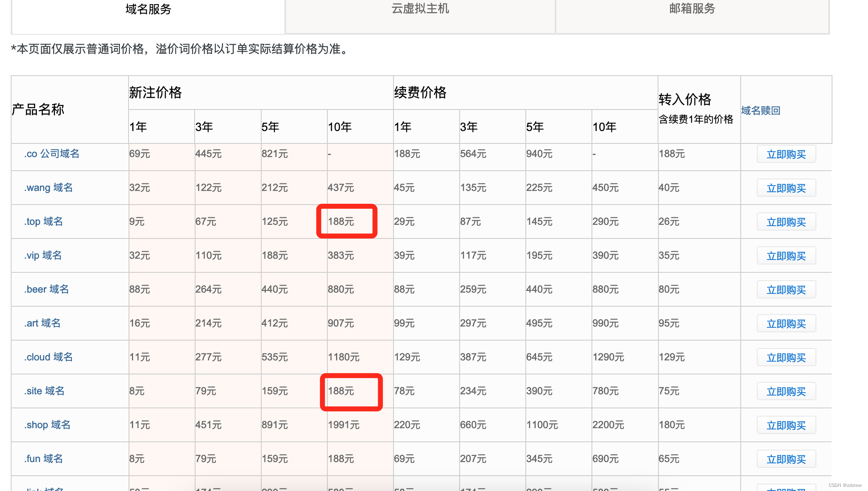Screen dimensions: 868x491
Task: Buy the .top domain now
Action: coord(786,222)
